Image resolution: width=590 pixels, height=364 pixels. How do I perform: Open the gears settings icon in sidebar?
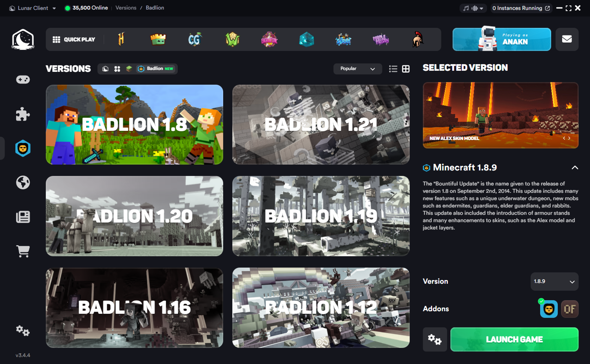coord(23,331)
